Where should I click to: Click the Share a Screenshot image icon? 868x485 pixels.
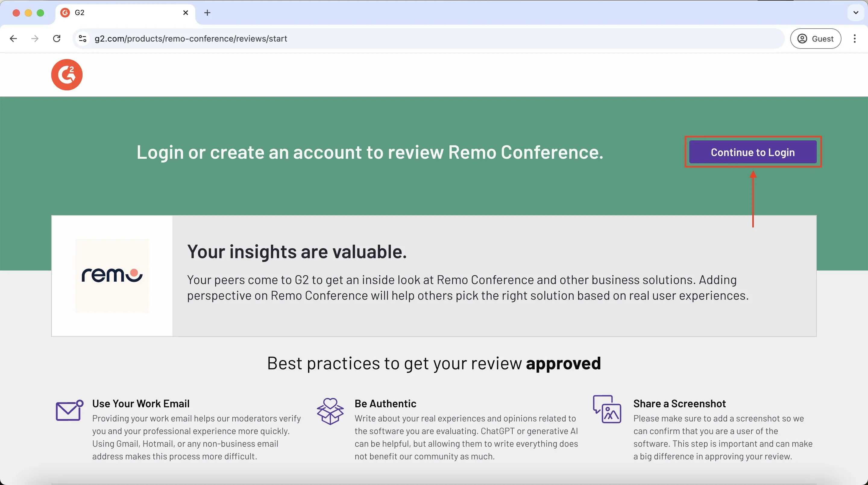coord(607,409)
